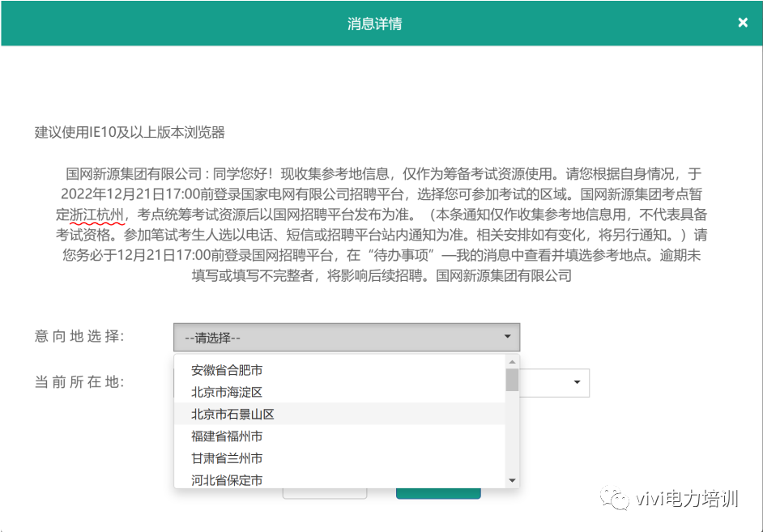763x532 pixels.
Task: Click the 消息详情 title text
Action: pyautogui.click(x=374, y=22)
